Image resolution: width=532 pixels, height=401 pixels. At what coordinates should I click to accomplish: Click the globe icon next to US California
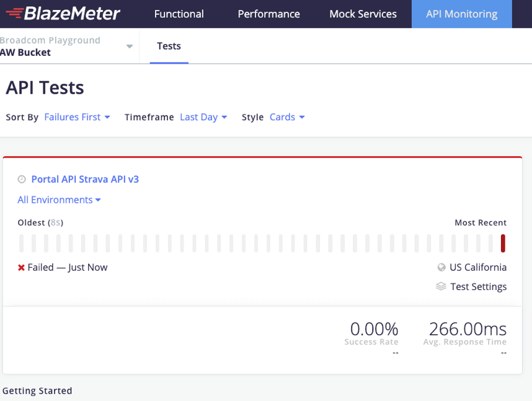(x=441, y=267)
